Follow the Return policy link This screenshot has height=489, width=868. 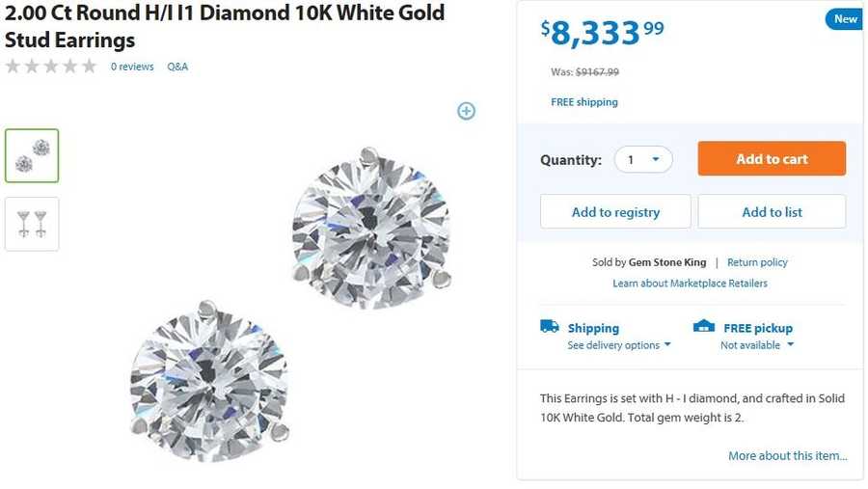coord(757,262)
